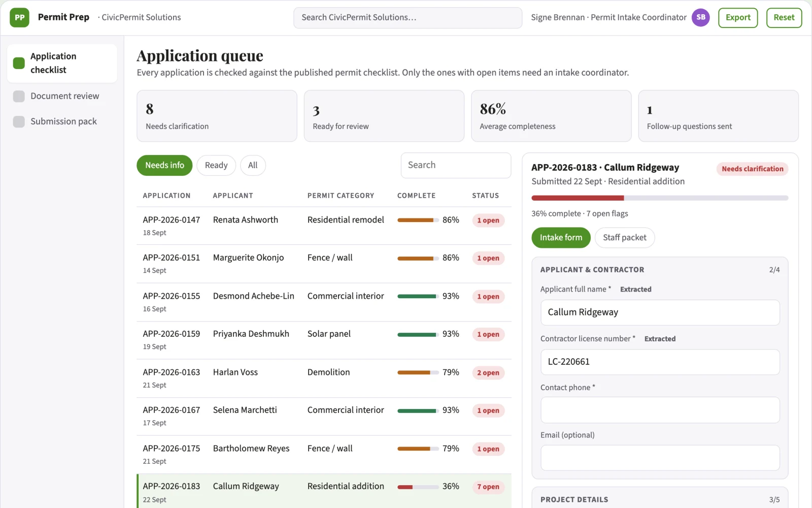This screenshot has width=812, height=508.
Task: Select application APP-2026-0147
Action: pos(324,226)
